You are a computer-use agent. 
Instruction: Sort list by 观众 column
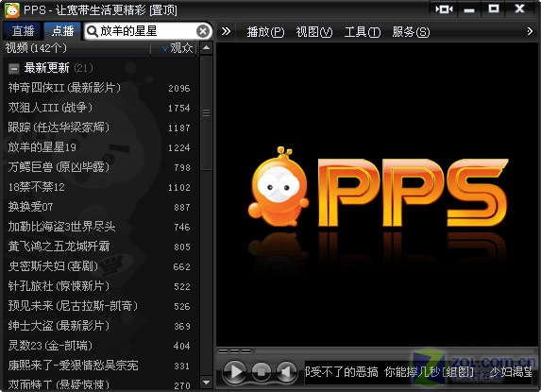[178, 48]
